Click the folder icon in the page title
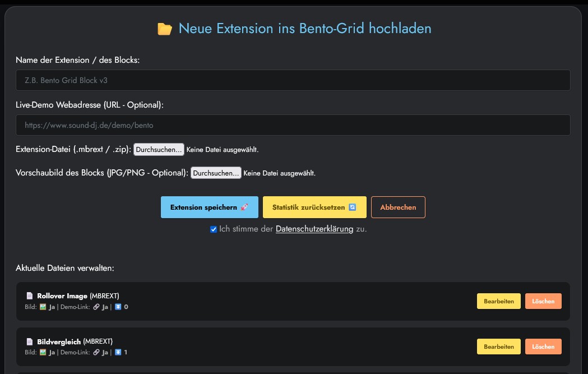 [165, 29]
